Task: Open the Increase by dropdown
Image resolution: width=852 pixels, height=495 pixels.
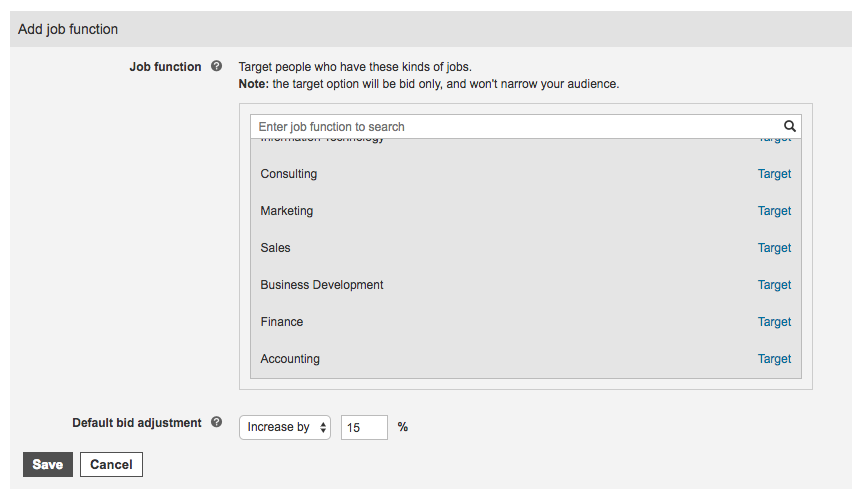Action: (285, 427)
